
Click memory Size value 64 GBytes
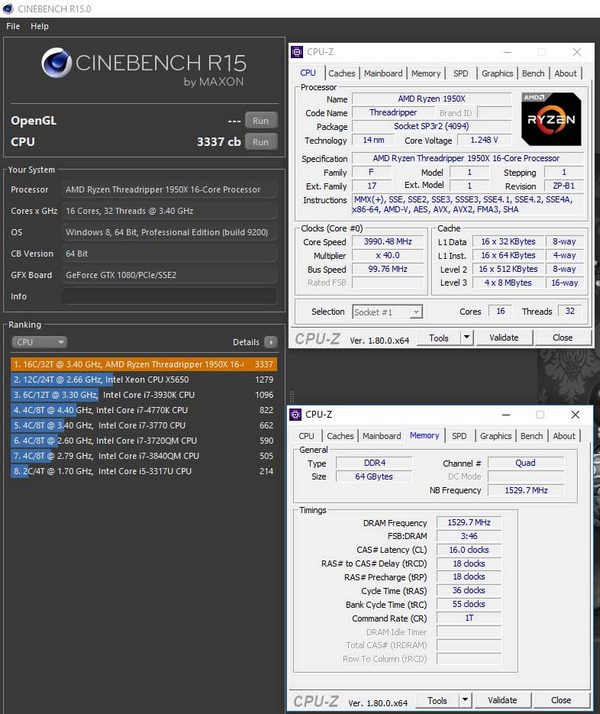coord(374,476)
